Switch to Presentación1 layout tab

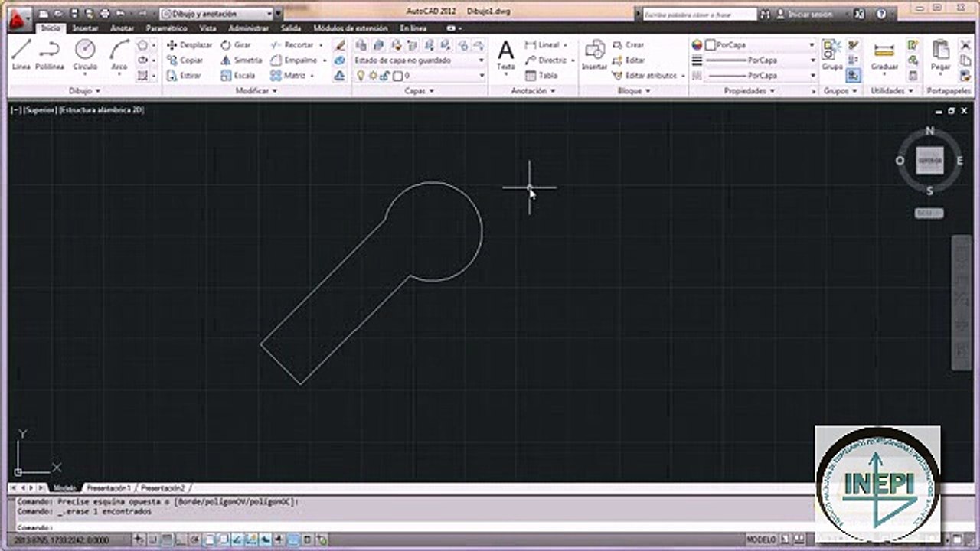coord(108,487)
